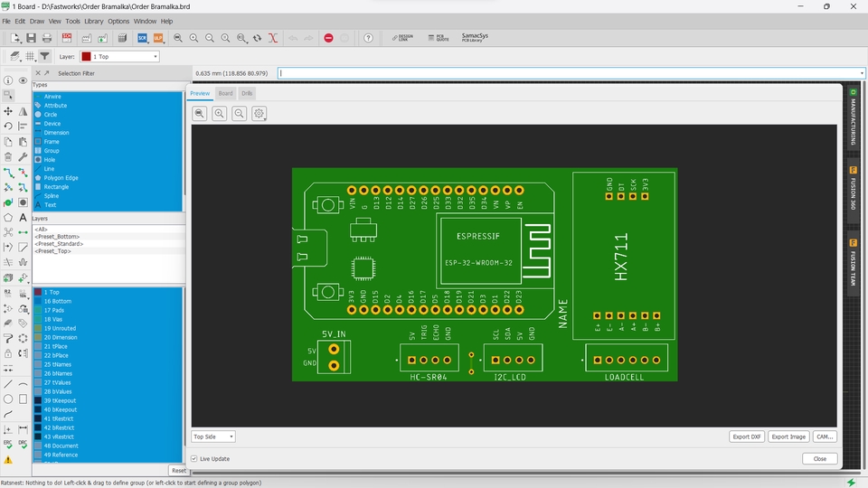Select the Move tool
Viewport: 868px width, 488px height.
[8, 111]
